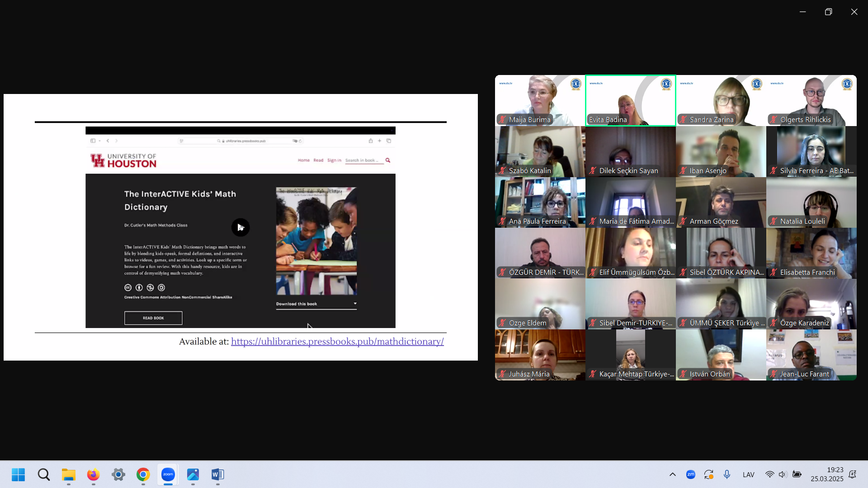Open Windows Search magnifier
868x488 pixels.
point(44,474)
